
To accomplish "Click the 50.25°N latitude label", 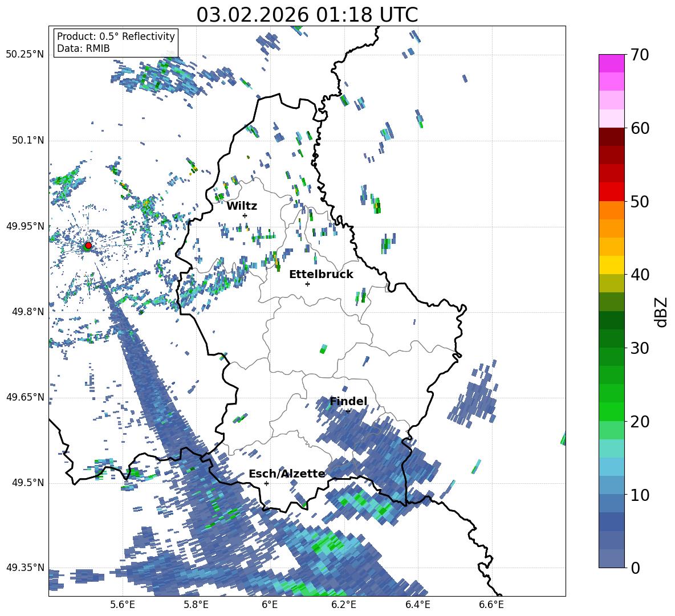I will click(25, 55).
